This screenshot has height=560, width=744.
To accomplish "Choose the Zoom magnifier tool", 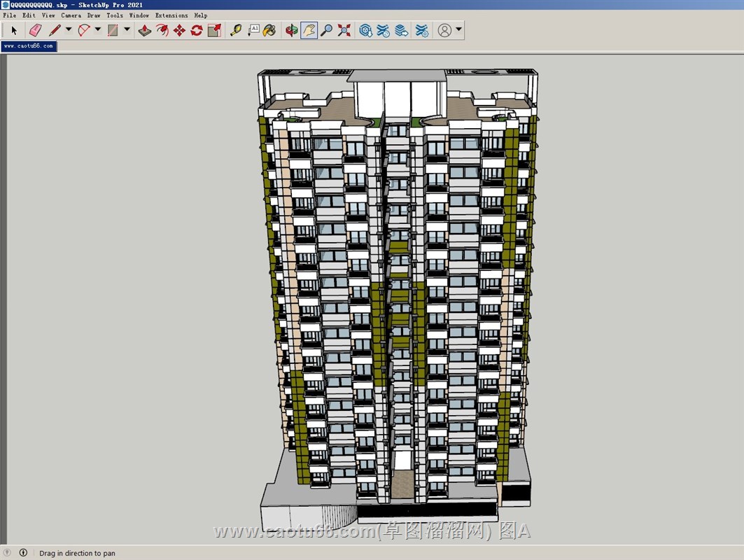I will (326, 30).
